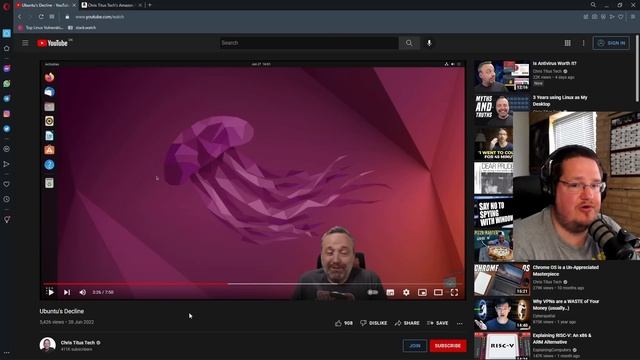Go back with the browser back arrow

[19, 17]
